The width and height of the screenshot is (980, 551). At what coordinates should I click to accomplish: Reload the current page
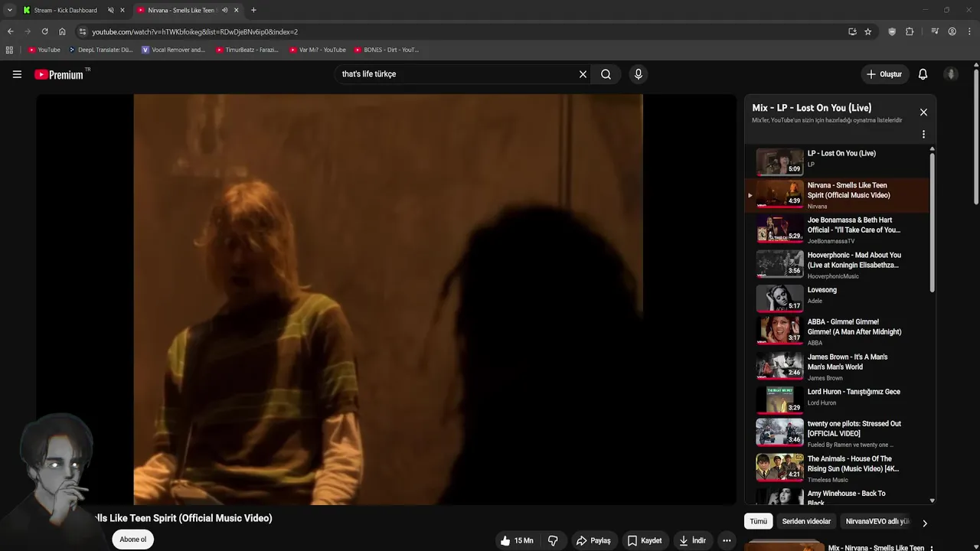point(44,31)
